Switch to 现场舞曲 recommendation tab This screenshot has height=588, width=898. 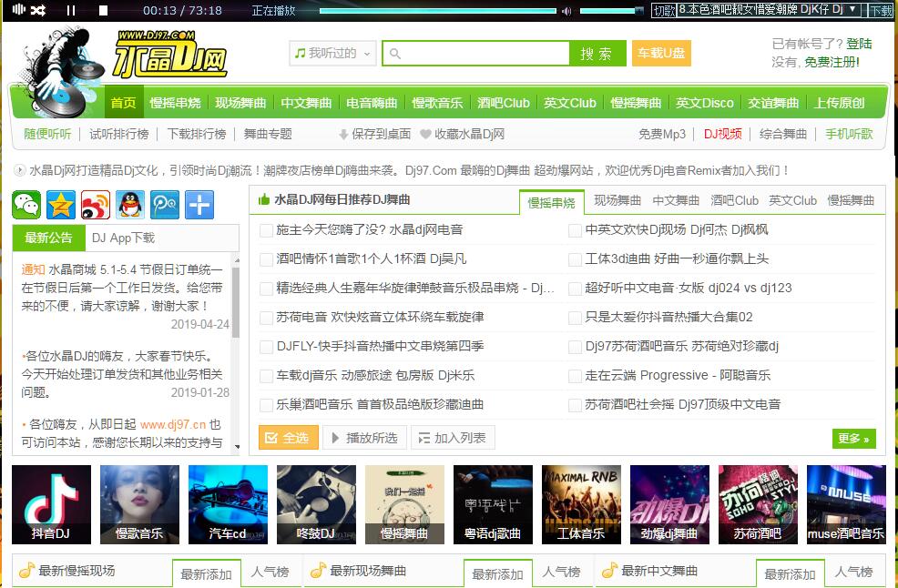[x=617, y=200]
